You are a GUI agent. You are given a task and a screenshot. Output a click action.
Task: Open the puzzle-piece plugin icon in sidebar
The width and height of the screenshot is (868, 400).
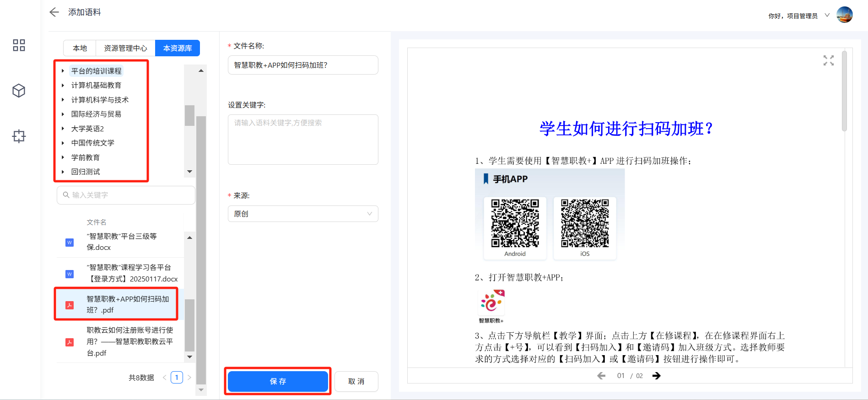[19, 136]
